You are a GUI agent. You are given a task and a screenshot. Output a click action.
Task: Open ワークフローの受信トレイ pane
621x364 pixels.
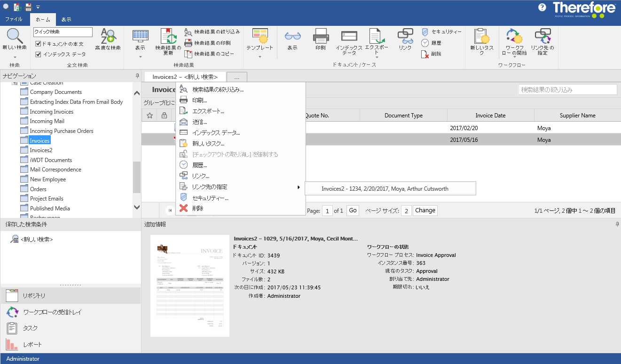point(71,312)
